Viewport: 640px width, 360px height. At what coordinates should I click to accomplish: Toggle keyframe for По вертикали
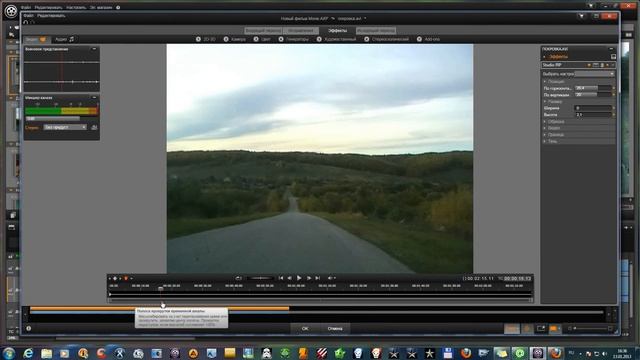[613, 95]
